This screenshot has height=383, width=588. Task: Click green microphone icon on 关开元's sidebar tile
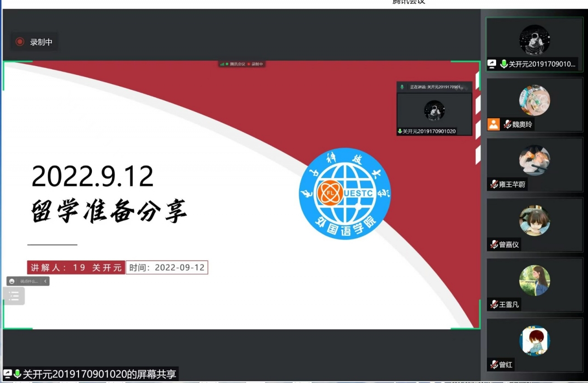click(504, 64)
